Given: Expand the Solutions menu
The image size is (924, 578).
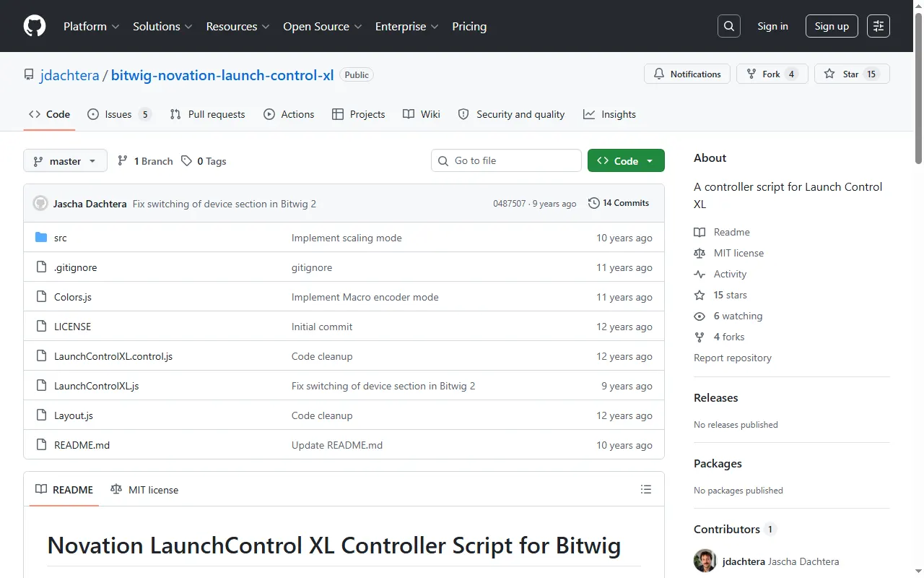Looking at the screenshot, I should [162, 26].
